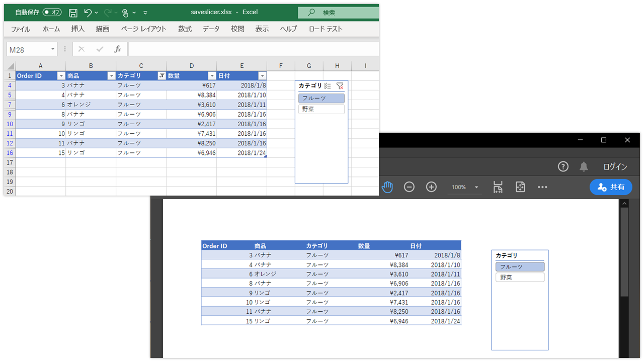Select the hand pan tool in PDF viewer
Viewport: 644px width, 362px height.
click(387, 187)
